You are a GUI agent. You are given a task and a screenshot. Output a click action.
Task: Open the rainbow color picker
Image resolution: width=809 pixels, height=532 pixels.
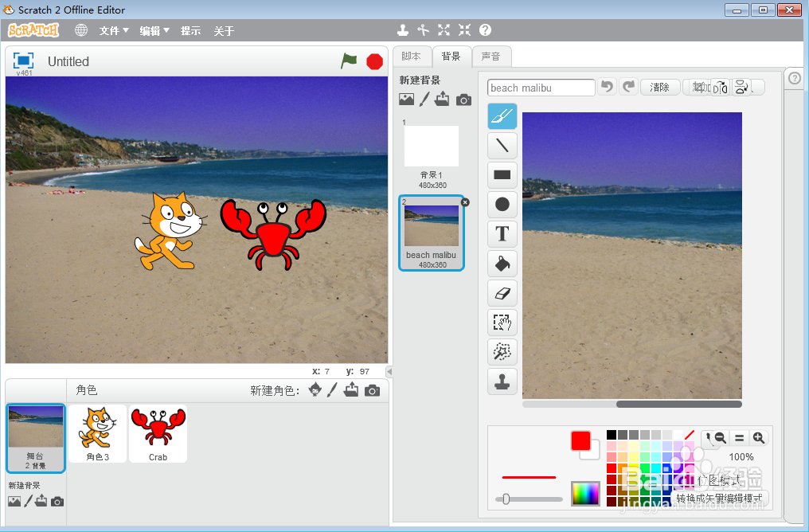[x=585, y=494]
